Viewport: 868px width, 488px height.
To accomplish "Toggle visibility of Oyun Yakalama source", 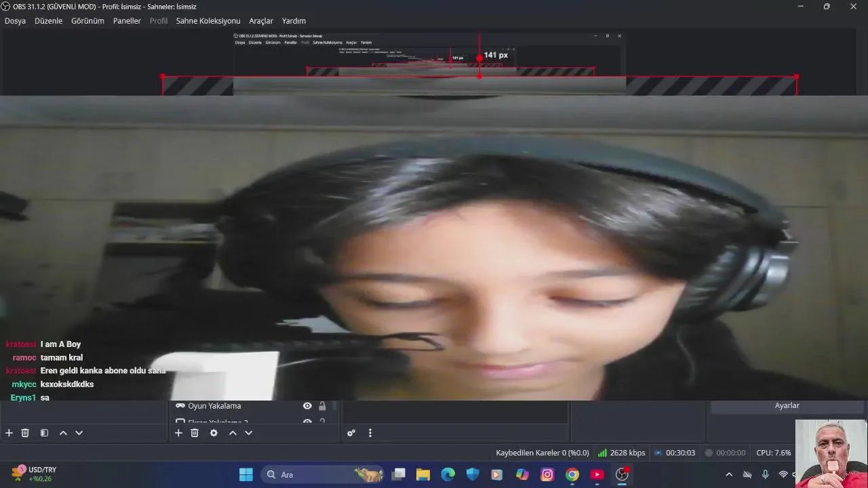I will (307, 406).
